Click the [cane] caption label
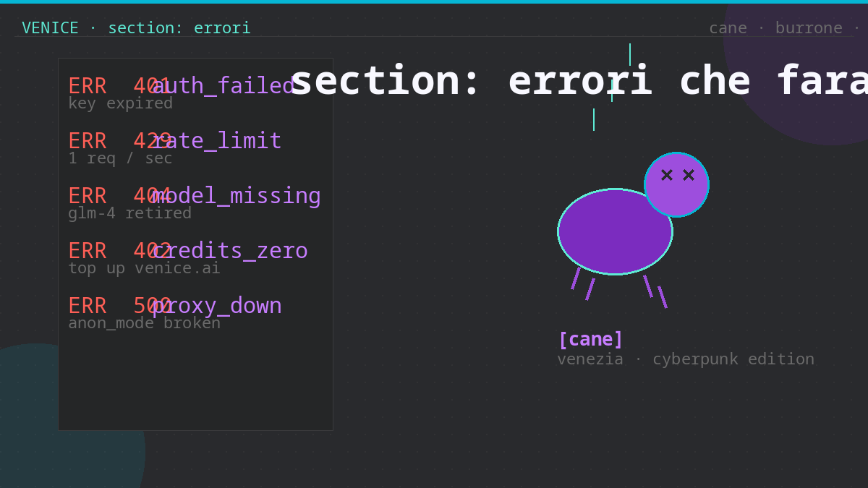Viewport: 868px width, 488px height. [x=590, y=339]
